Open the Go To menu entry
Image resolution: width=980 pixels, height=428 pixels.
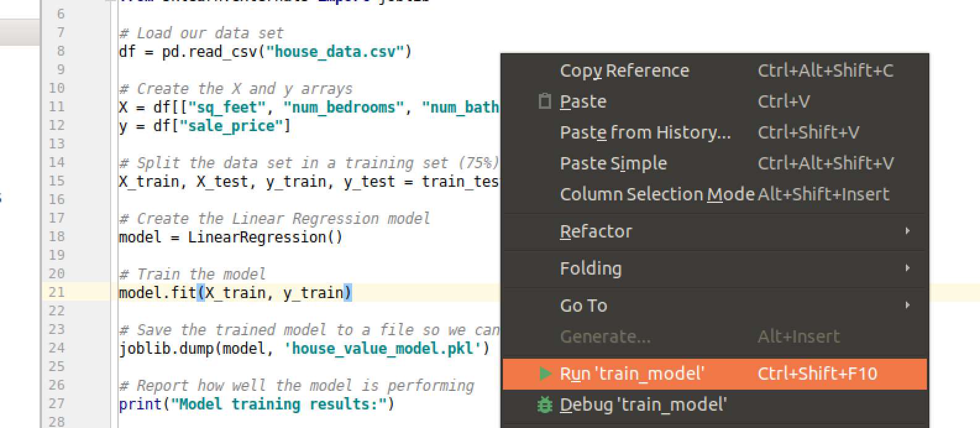(583, 306)
